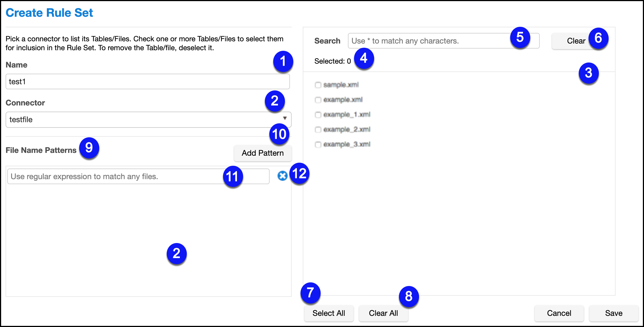Check the example.xml checkbox
644x327 pixels.
(318, 100)
